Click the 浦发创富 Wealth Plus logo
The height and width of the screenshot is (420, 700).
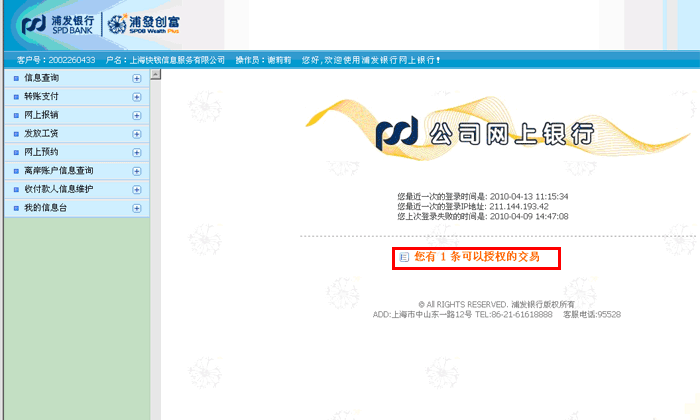point(143,24)
